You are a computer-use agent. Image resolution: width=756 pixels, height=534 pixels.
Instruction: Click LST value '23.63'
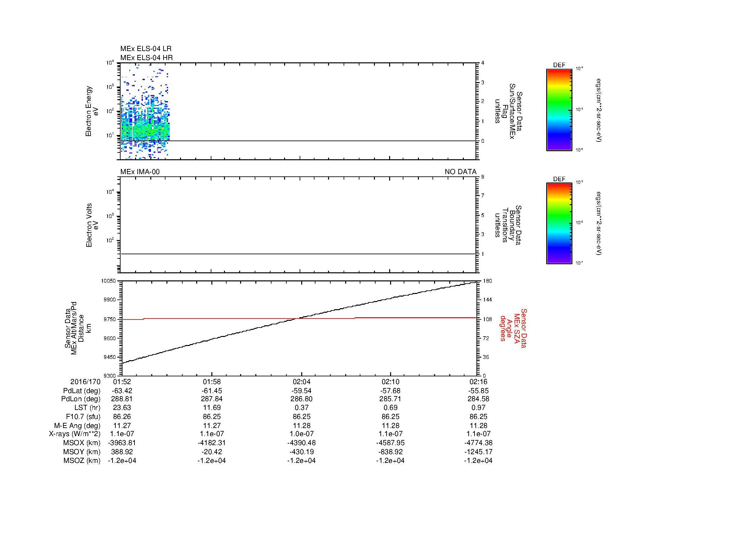(122, 408)
